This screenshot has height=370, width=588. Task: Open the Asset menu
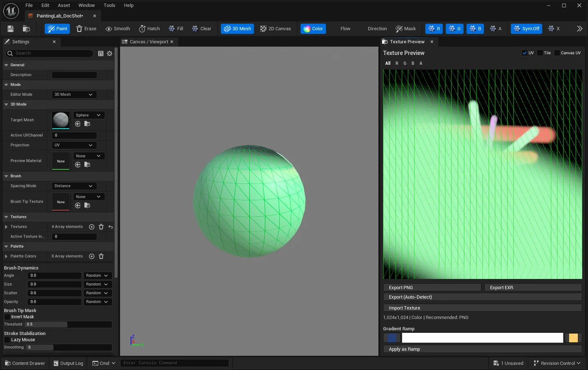coord(64,5)
